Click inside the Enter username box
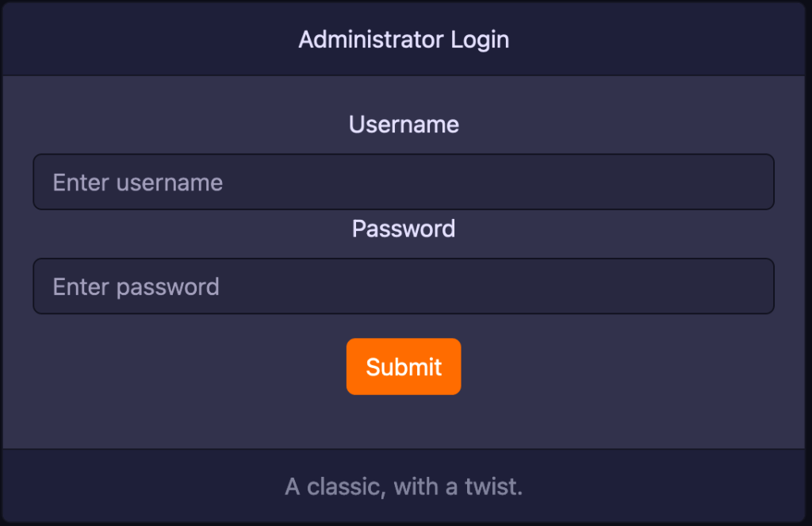The width and height of the screenshot is (812, 526). click(403, 182)
